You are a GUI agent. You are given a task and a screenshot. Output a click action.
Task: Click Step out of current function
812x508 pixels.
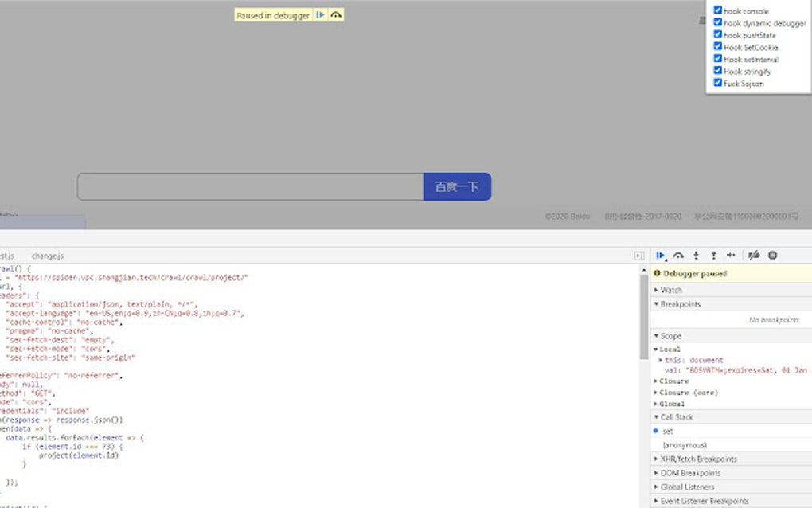713,256
